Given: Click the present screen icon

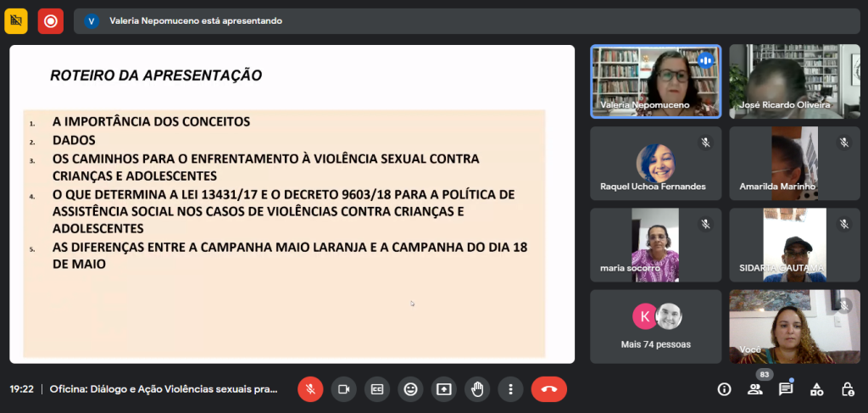Looking at the screenshot, I should 443,389.
